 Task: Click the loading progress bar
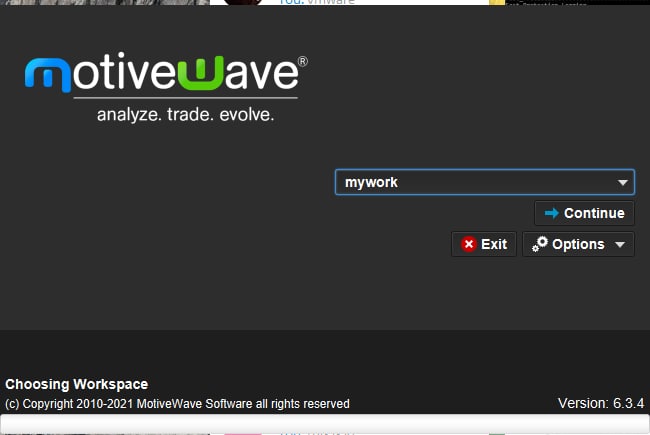tap(325, 423)
